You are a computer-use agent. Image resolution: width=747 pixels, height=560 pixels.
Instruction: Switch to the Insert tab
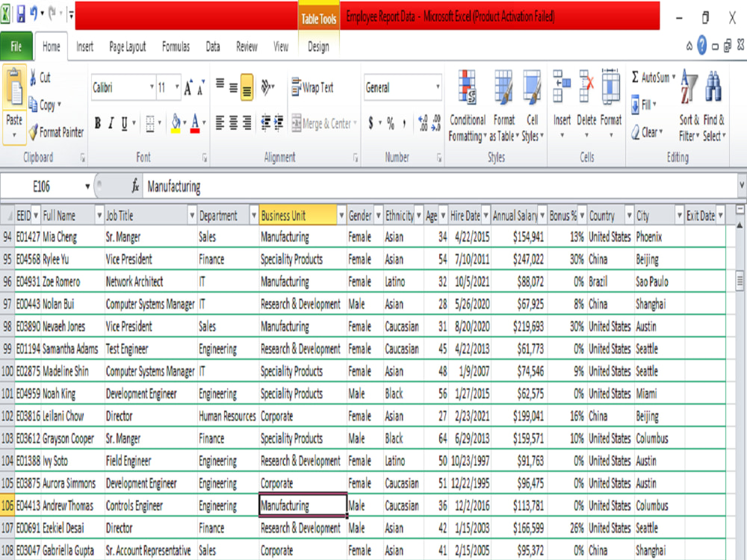click(x=85, y=46)
